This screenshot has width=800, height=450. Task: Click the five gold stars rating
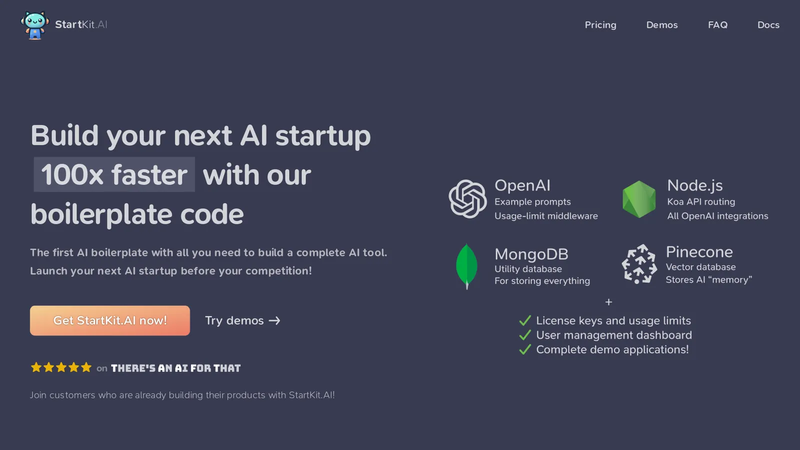[61, 367]
